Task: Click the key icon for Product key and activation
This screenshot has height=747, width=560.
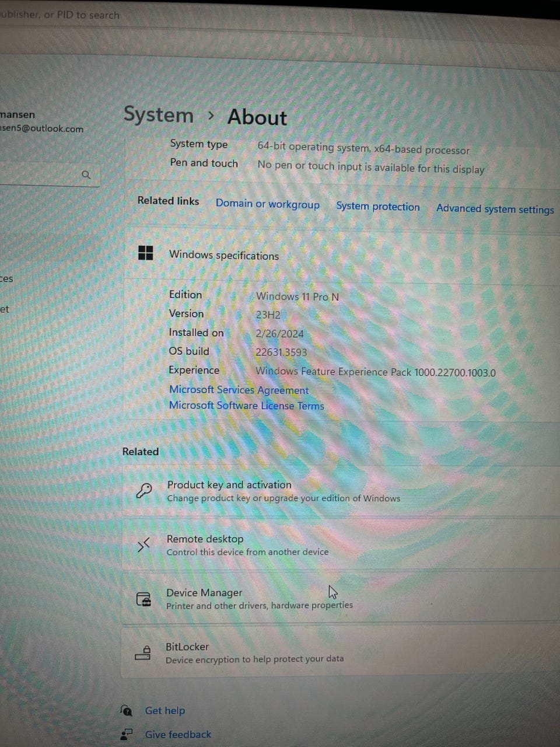Action: 143,491
